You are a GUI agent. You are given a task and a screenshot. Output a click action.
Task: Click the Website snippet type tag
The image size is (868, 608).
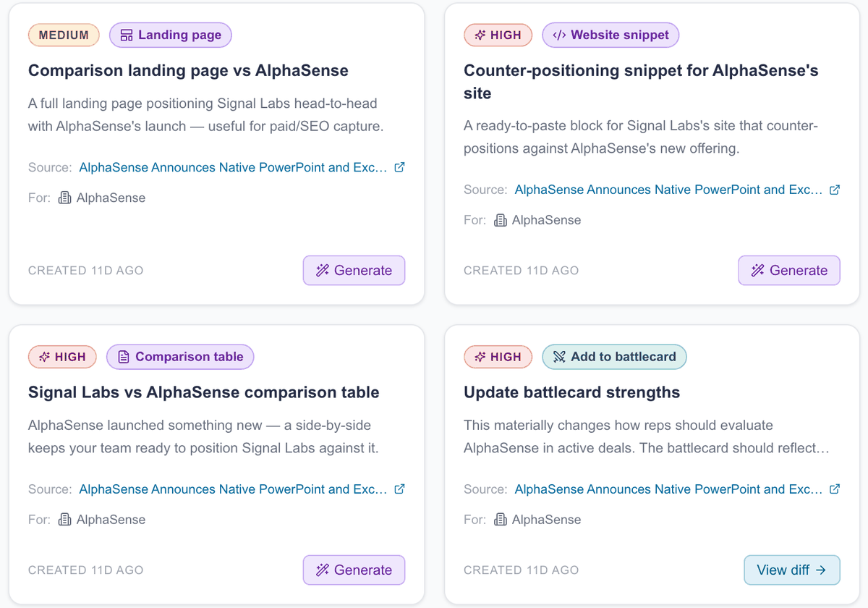tap(610, 35)
